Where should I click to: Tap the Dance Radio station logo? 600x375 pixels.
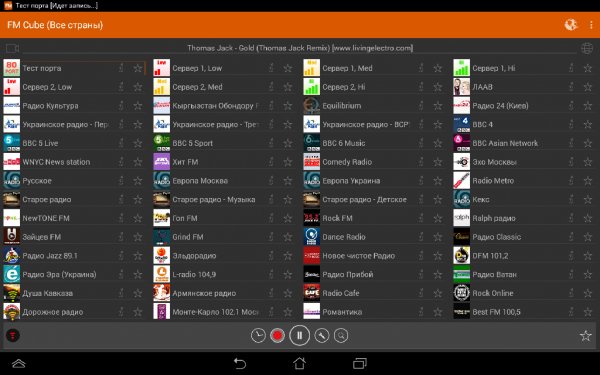(311, 236)
